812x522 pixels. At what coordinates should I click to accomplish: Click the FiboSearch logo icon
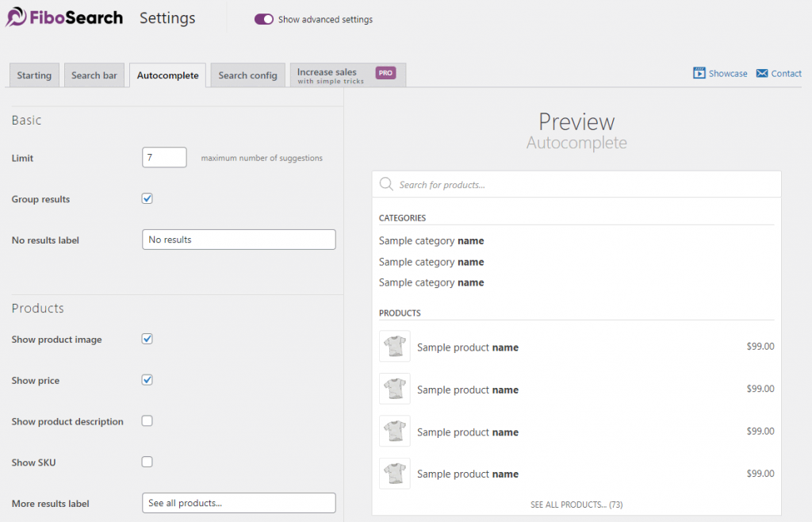point(17,17)
